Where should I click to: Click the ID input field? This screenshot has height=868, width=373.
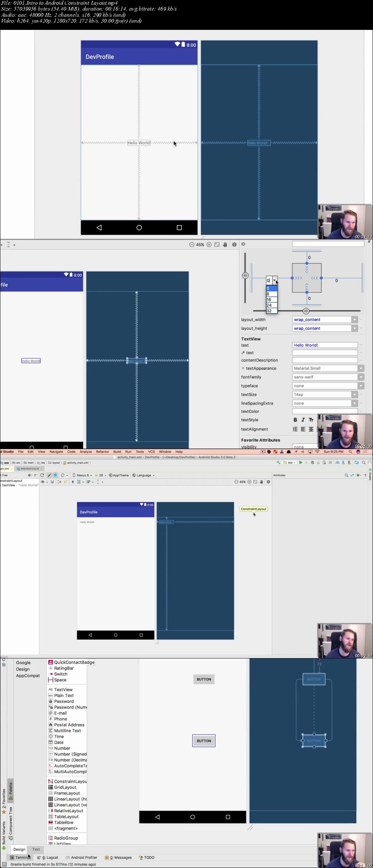click(328, 244)
